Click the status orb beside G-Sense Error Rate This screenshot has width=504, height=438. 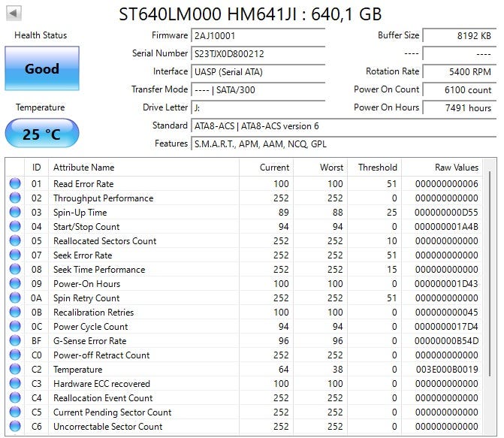coord(15,341)
